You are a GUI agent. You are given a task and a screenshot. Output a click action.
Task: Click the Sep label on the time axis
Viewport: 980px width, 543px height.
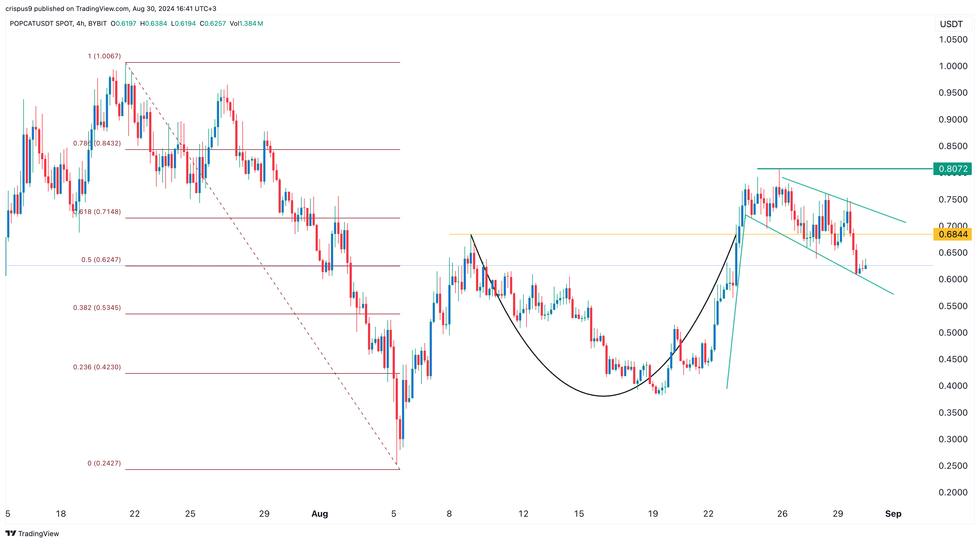[x=893, y=514]
